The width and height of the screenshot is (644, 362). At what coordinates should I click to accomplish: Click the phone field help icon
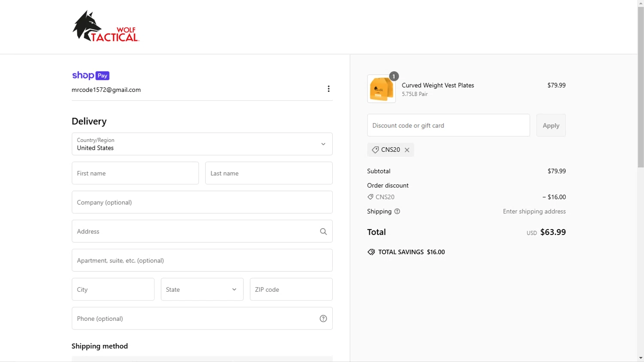(x=323, y=319)
